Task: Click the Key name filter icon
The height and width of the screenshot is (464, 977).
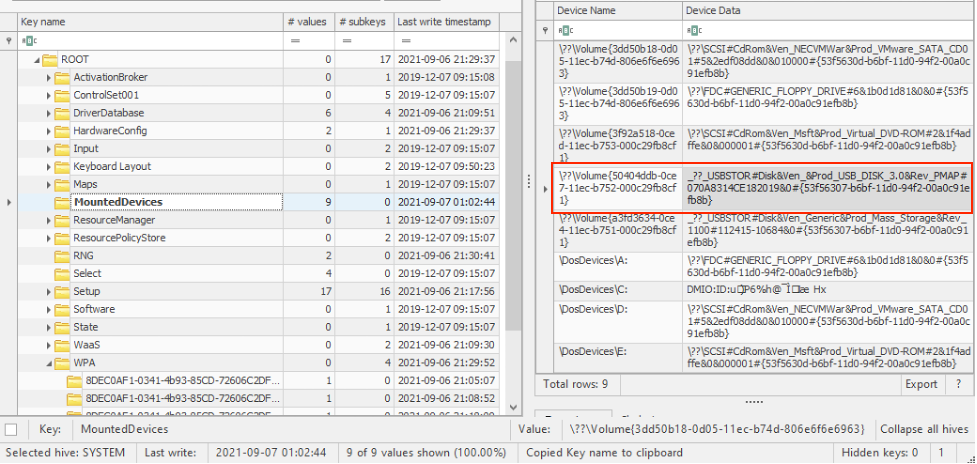Action: [x=28, y=41]
